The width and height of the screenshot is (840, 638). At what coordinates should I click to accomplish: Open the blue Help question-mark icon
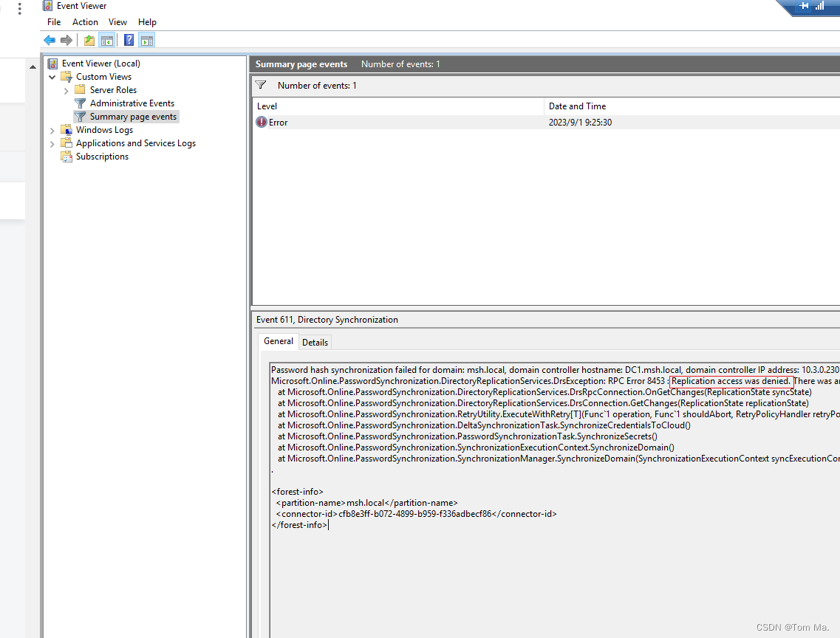tap(129, 40)
